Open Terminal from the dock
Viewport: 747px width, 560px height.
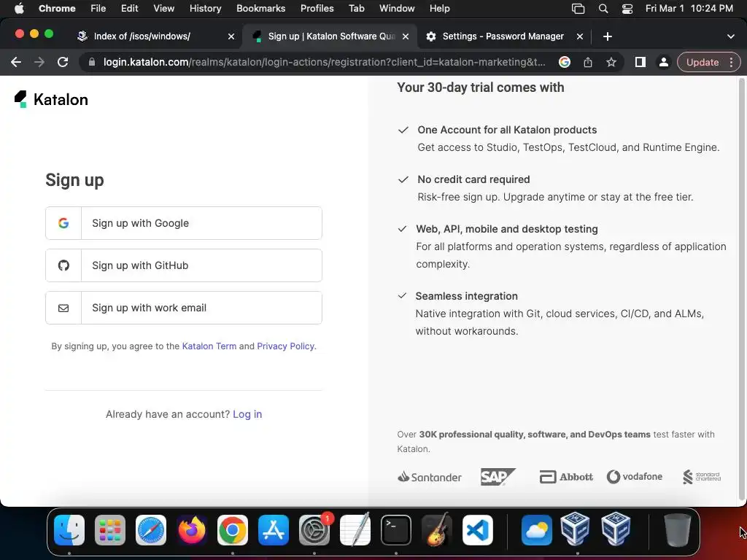(396, 530)
